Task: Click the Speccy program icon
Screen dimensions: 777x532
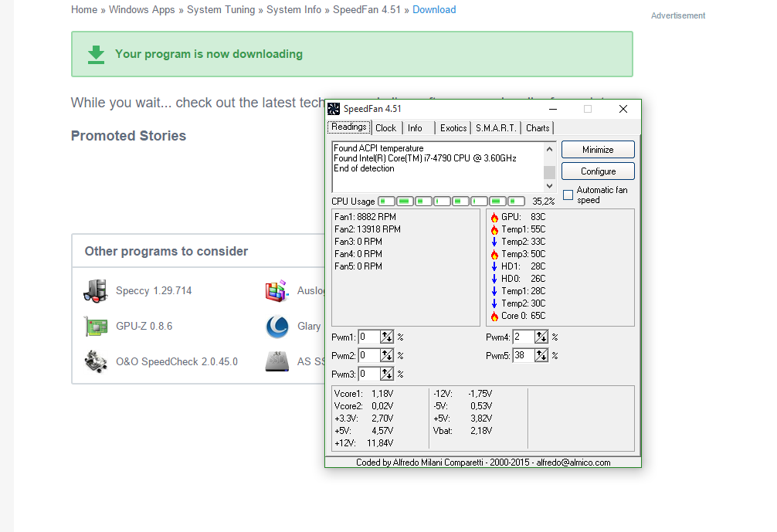Action: (x=96, y=291)
